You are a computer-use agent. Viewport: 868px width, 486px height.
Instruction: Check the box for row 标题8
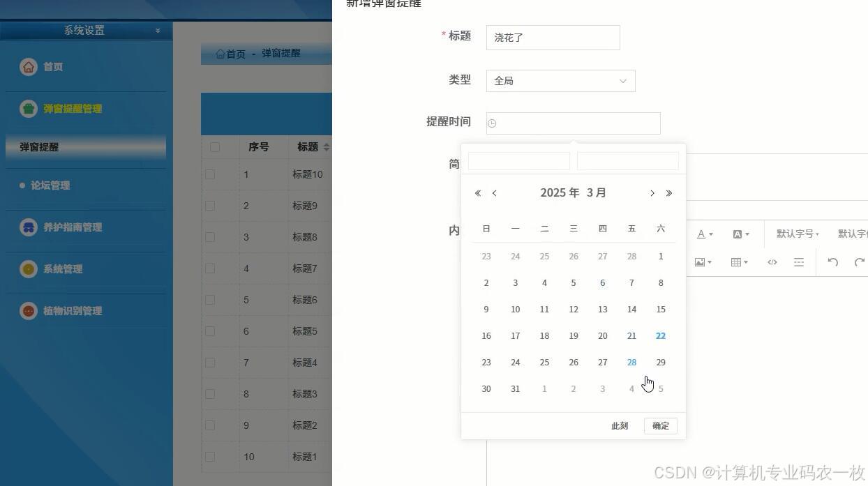210,237
